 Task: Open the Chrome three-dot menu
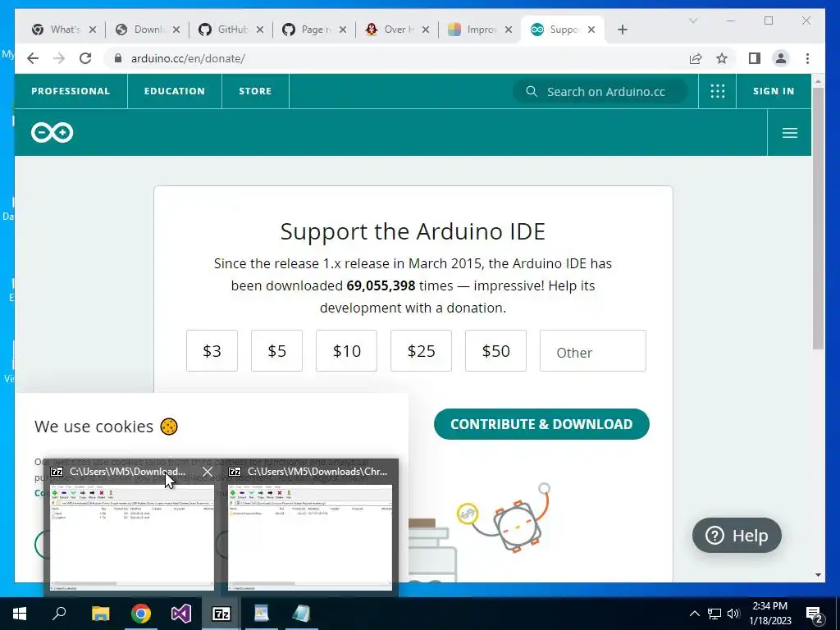tap(807, 58)
